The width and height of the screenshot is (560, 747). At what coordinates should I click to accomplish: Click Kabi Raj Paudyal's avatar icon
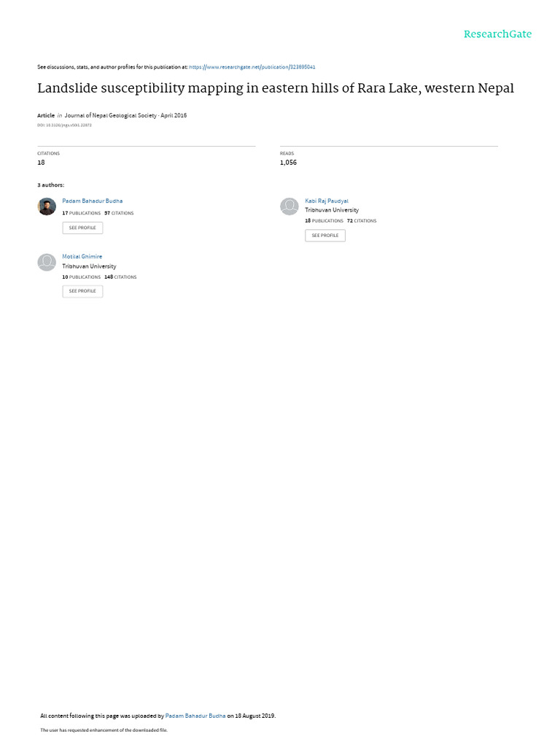coord(289,206)
